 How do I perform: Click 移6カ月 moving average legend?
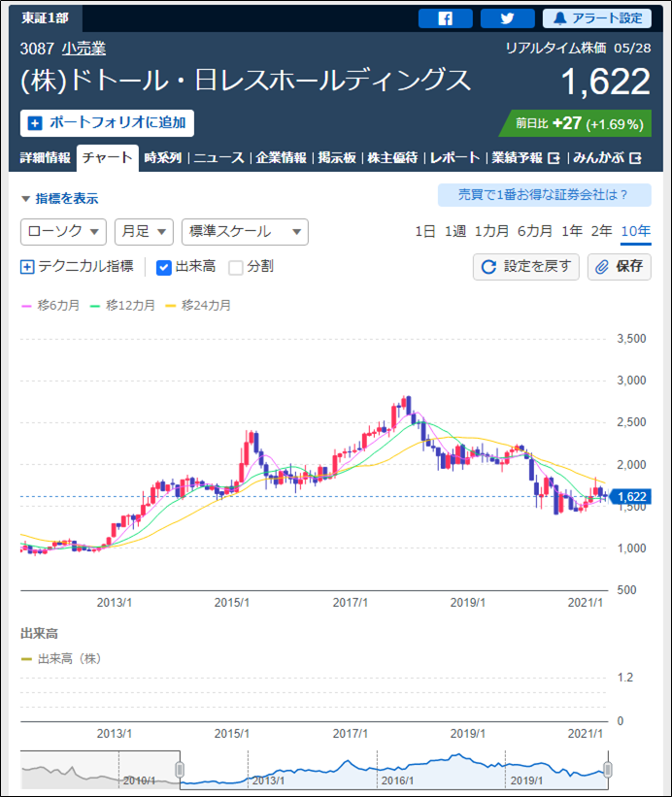50,306
